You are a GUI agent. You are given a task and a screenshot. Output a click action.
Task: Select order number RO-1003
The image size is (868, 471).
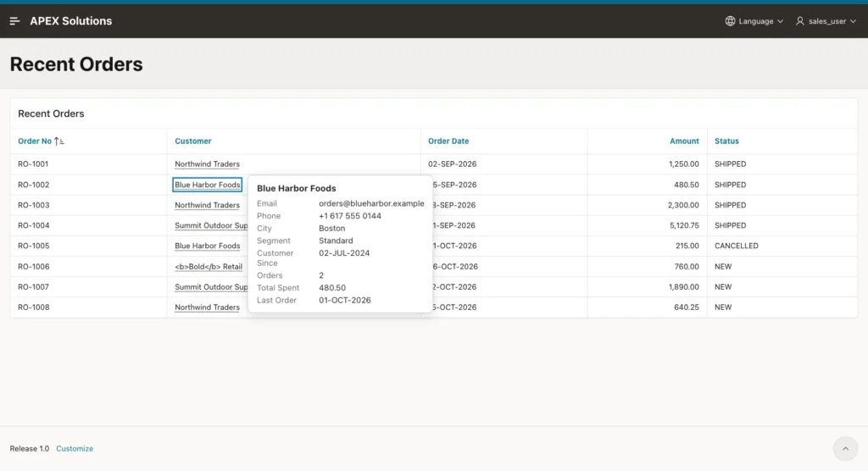[x=33, y=205]
